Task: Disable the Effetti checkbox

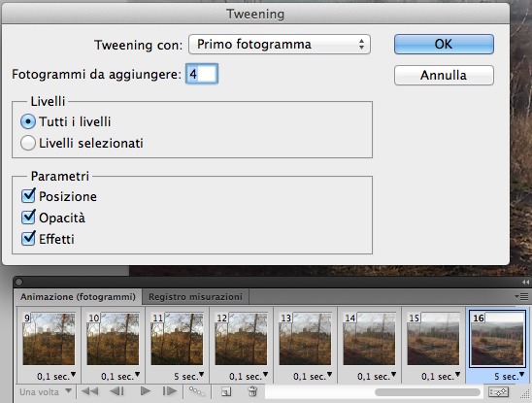Action: 28,238
